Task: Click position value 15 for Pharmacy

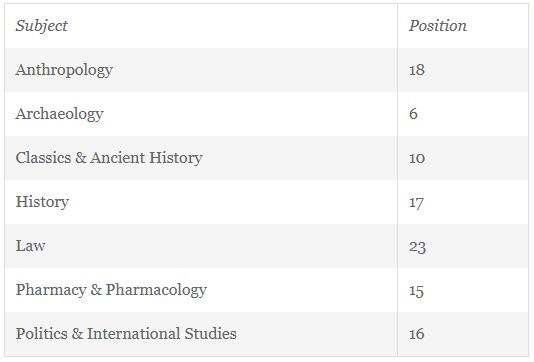Action: 416,291
